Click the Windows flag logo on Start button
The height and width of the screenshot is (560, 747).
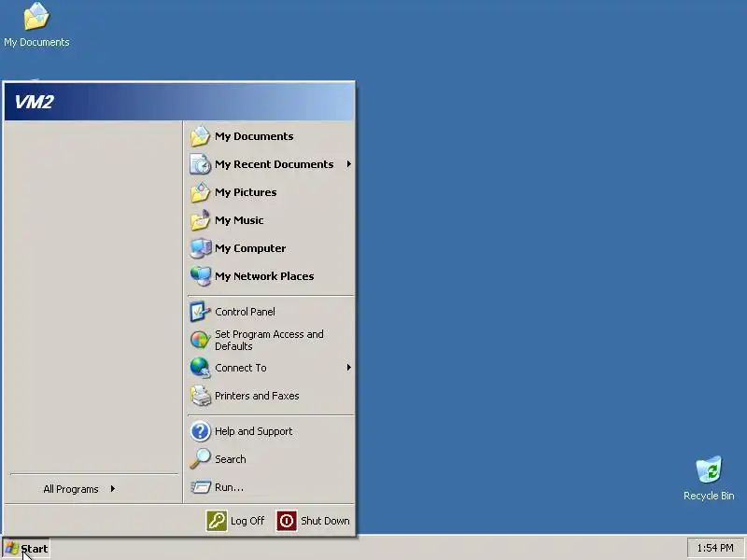11,548
